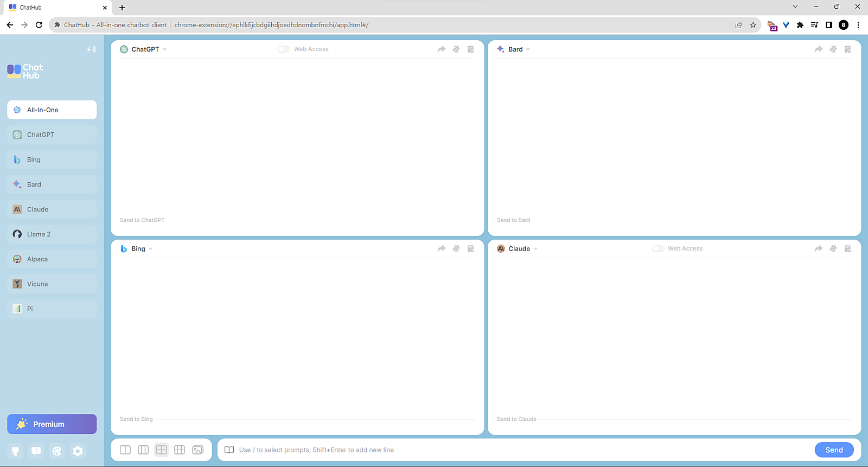The image size is (868, 467).
Task: Open the Vicuna chat in sidebar
Action: 52,284
